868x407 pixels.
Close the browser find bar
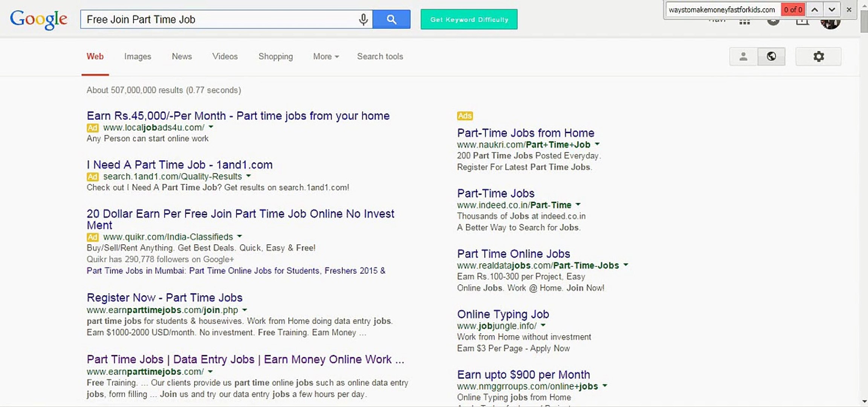[x=849, y=10]
